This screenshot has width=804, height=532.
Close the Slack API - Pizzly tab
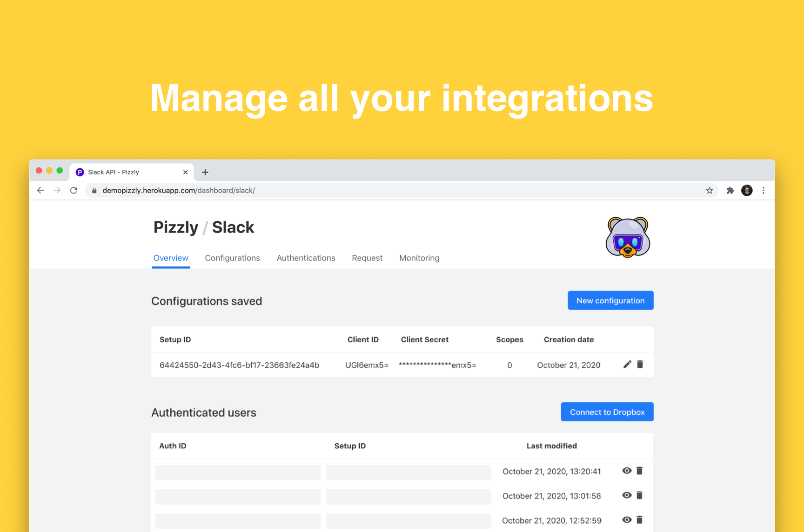[x=185, y=172]
